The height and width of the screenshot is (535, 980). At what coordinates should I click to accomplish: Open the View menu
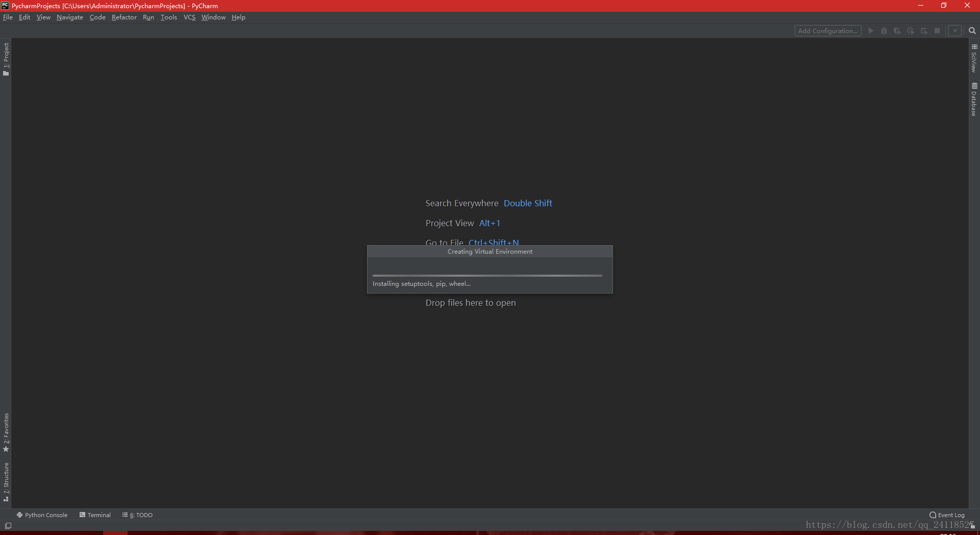[x=43, y=17]
